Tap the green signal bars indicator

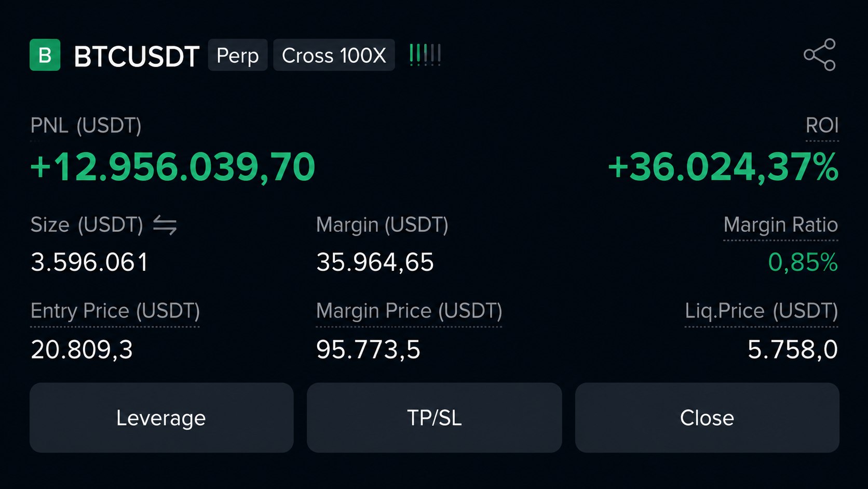(425, 55)
